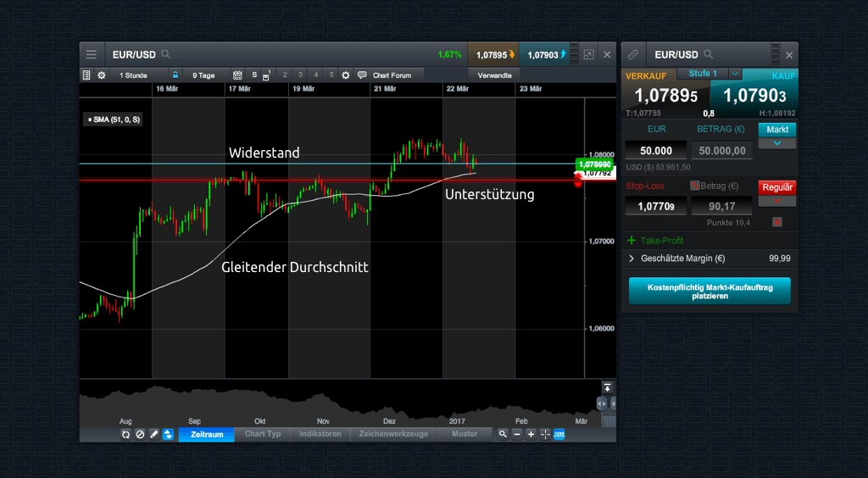
Task: Click the USD ($) 53.951,50 conversion text
Action: tap(658, 167)
